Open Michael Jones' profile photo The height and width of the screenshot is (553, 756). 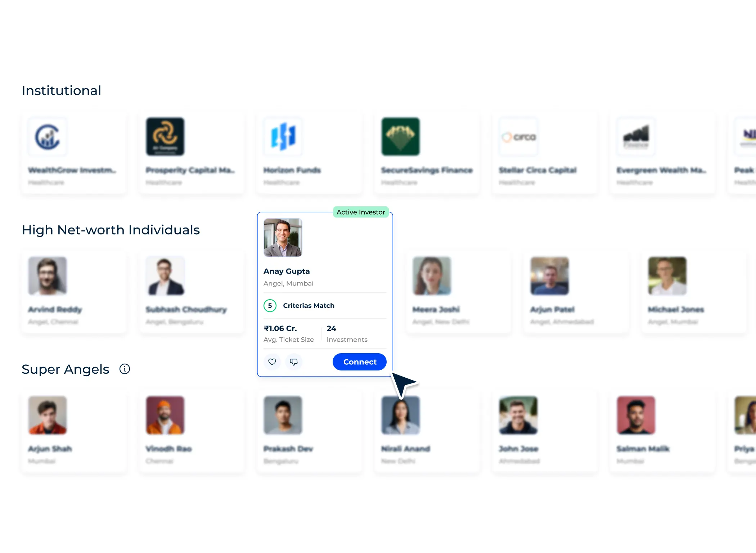pos(667,276)
